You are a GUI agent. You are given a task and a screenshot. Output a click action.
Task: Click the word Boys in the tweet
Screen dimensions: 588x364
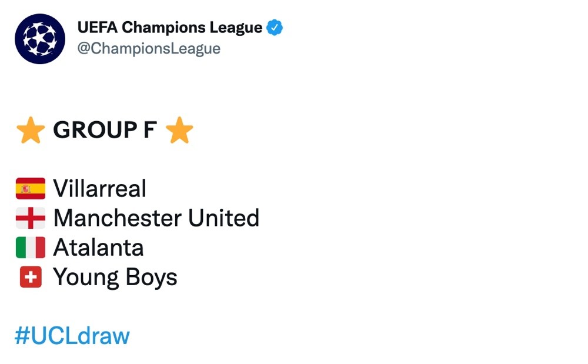pos(151,278)
